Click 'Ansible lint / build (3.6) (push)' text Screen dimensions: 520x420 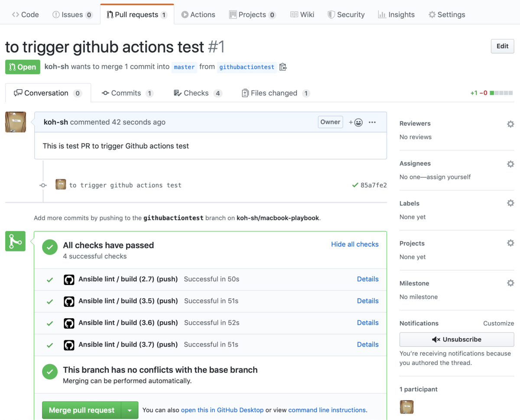coord(128,323)
